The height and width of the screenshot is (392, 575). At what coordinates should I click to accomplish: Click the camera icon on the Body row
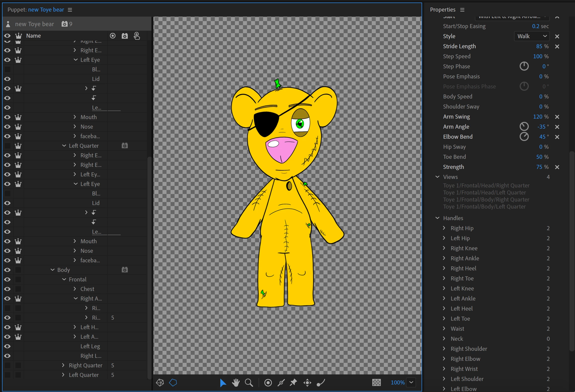point(125,270)
